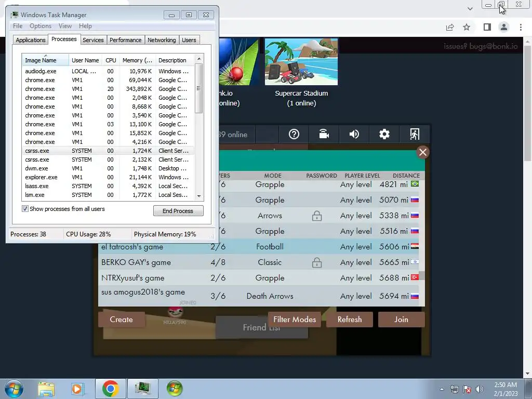Click the Join button
532x399 pixels.
[402, 320]
